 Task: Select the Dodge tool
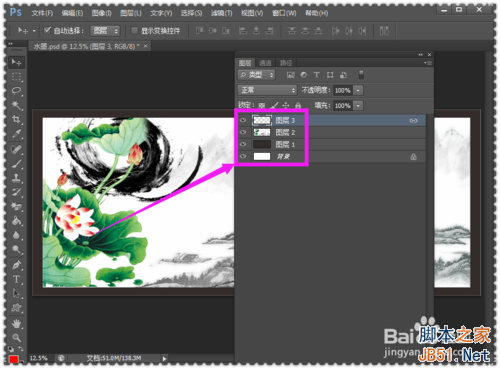click(16, 250)
